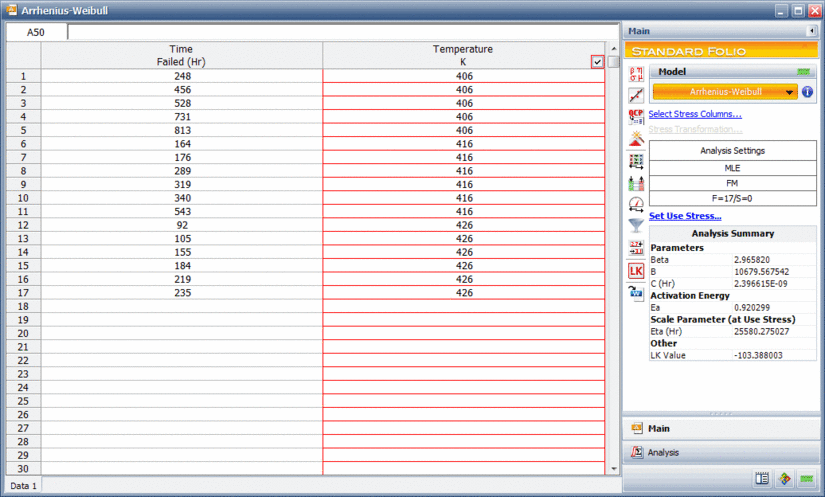This screenshot has width=825, height=497.
Task: Click the blue info icon beside model
Action: (x=807, y=92)
